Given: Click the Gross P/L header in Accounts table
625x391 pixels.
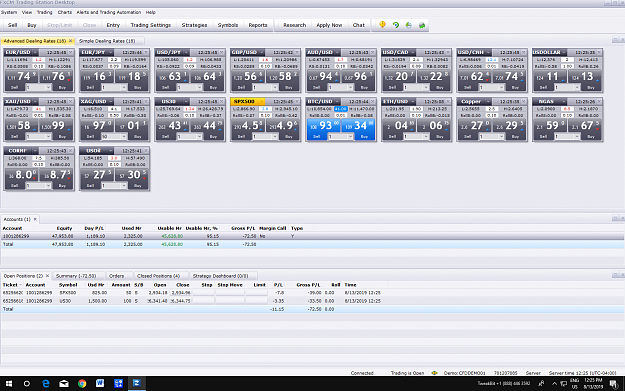Looking at the screenshot, I should 243,228.
